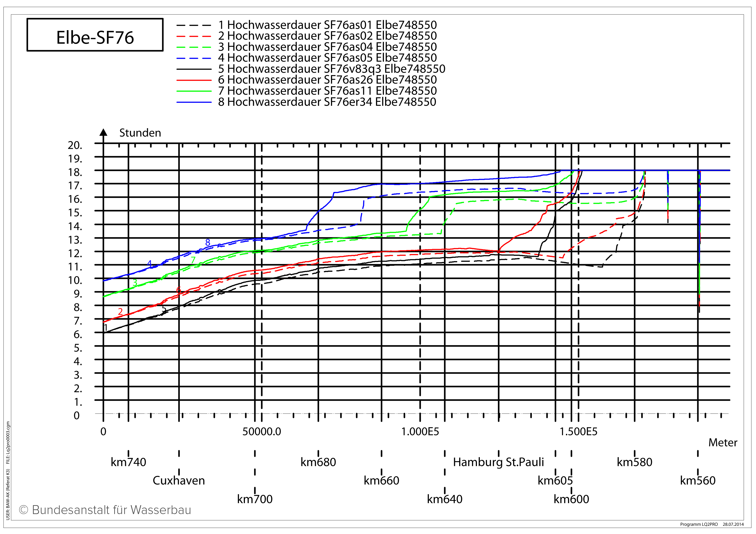
Task: Click the Cuxhaven location label
Action: (179, 481)
